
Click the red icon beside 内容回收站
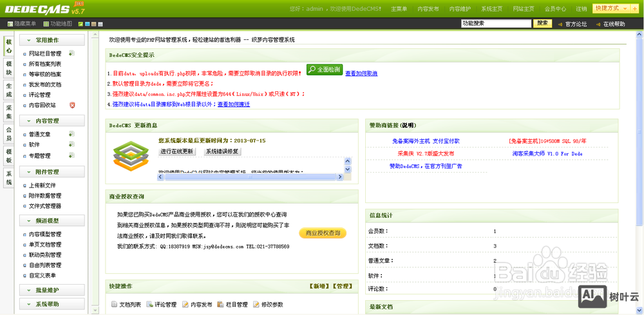pos(72,105)
